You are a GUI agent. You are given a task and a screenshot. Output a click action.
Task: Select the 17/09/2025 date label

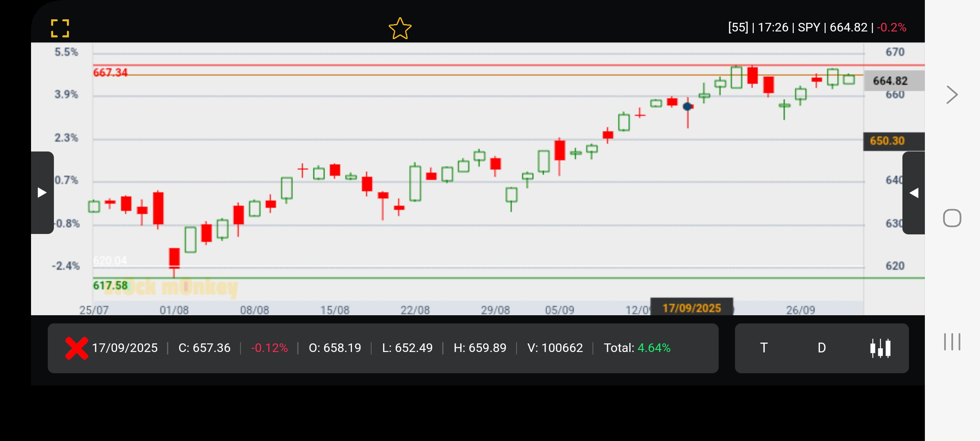click(x=691, y=308)
